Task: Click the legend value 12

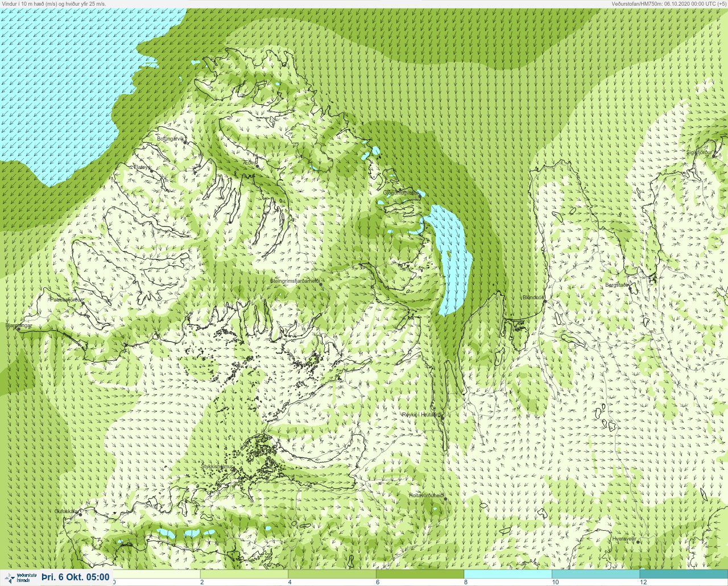Action: point(643,582)
